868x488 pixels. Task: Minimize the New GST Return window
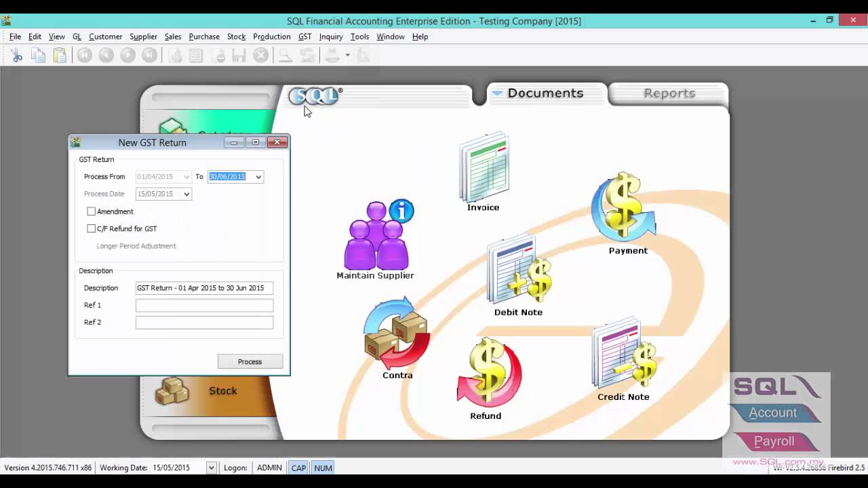[x=233, y=142]
